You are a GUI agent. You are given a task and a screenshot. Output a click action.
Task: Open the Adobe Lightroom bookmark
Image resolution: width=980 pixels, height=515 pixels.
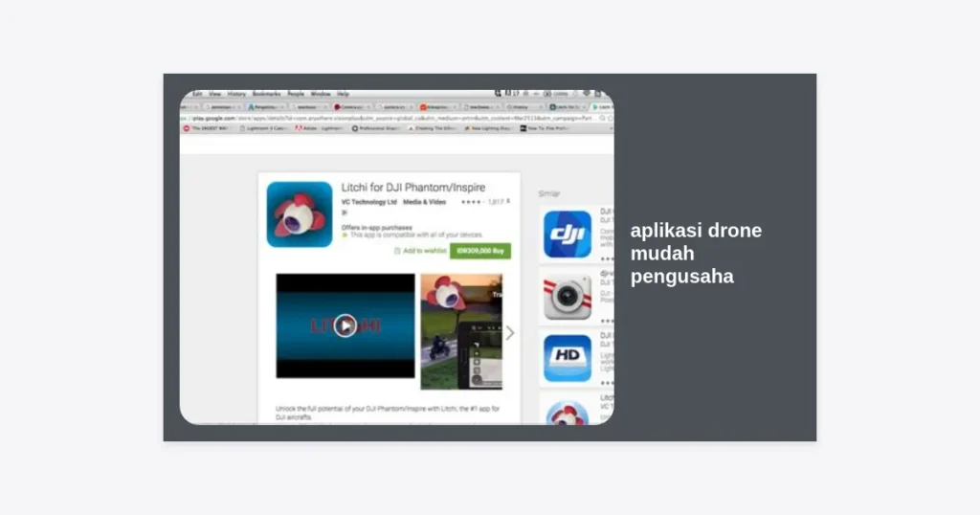click(x=319, y=128)
